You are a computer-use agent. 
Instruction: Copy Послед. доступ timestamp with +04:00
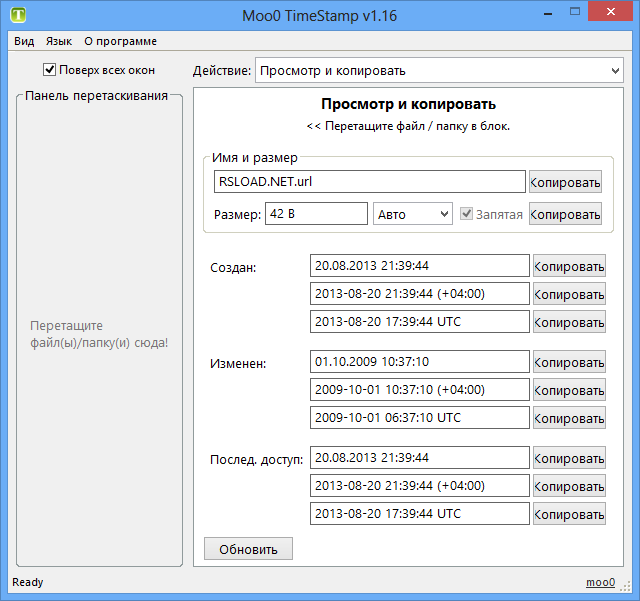click(x=569, y=486)
